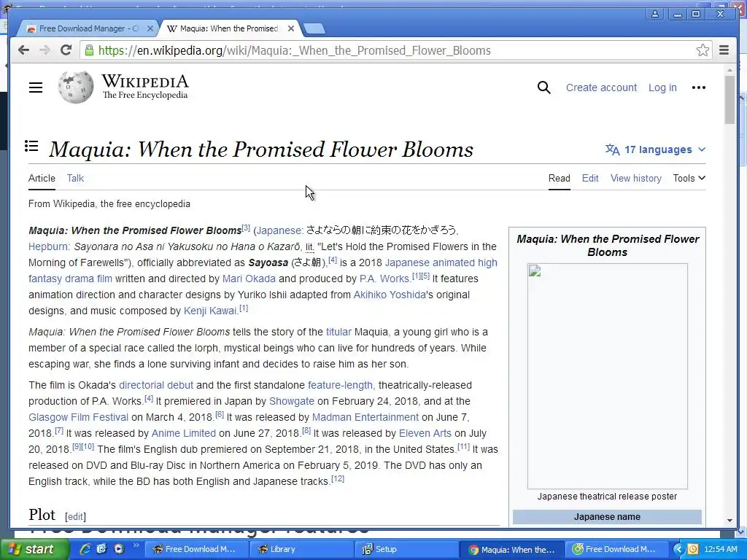Follow directorial debut link
The width and height of the screenshot is (747, 560).
coord(156,385)
